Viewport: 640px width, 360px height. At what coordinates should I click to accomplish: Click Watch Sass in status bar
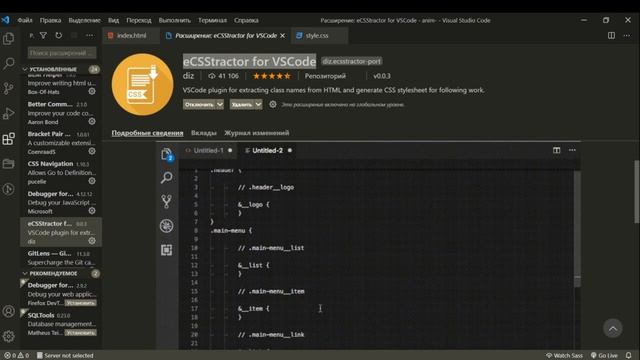click(564, 356)
